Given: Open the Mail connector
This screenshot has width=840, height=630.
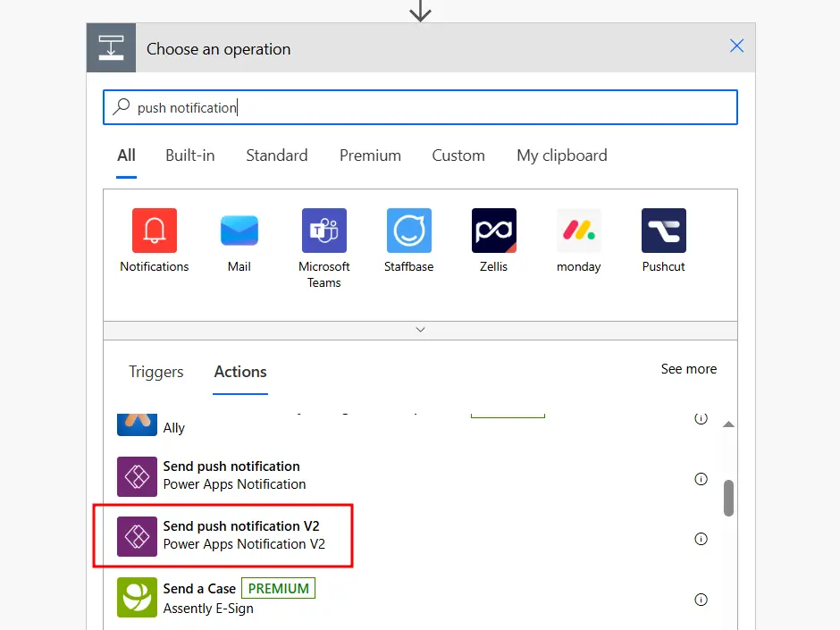Looking at the screenshot, I should [239, 231].
